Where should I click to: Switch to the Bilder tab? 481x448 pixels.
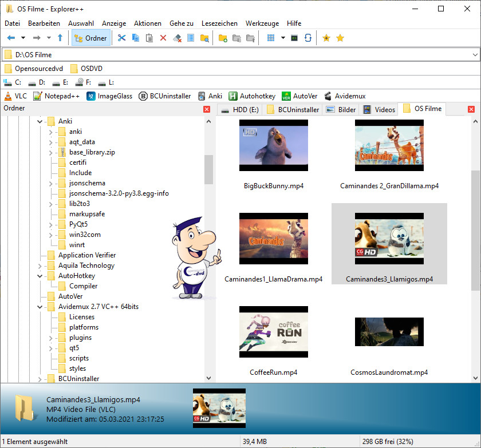click(x=341, y=109)
